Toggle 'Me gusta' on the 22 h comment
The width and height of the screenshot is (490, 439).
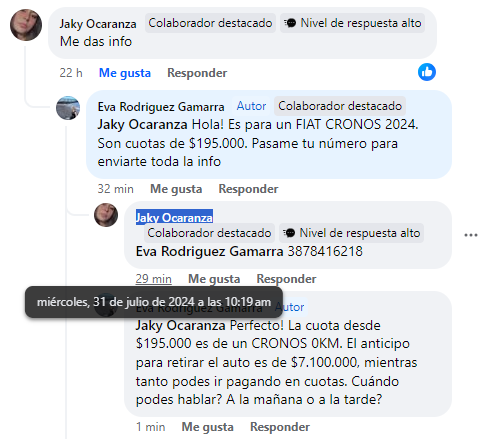click(125, 73)
